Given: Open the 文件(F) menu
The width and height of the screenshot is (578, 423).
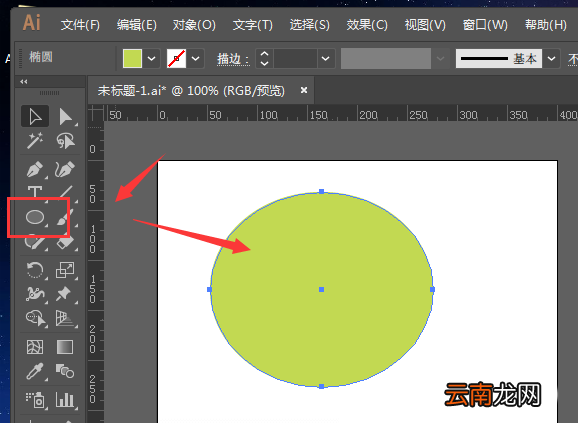Looking at the screenshot, I should pyautogui.click(x=80, y=25).
